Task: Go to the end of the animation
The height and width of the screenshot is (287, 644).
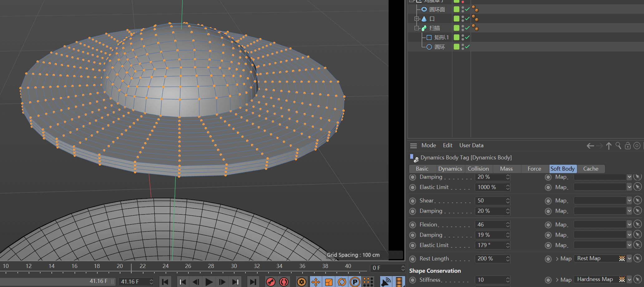Action: pos(253,282)
